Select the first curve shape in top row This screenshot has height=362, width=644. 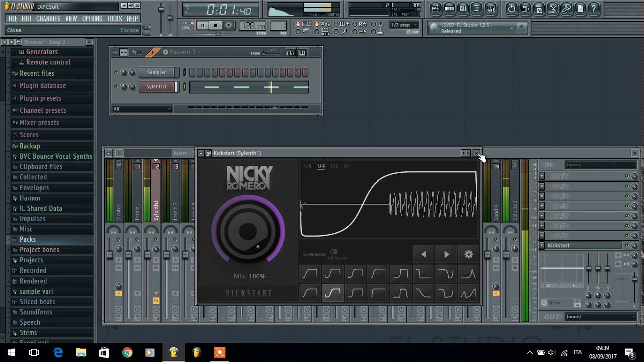point(310,274)
